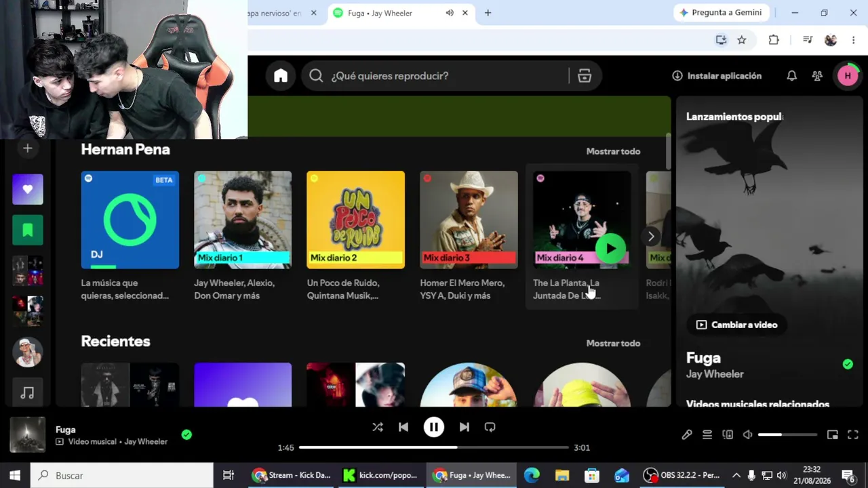Click the Pregunta a Gemini button

721,13
